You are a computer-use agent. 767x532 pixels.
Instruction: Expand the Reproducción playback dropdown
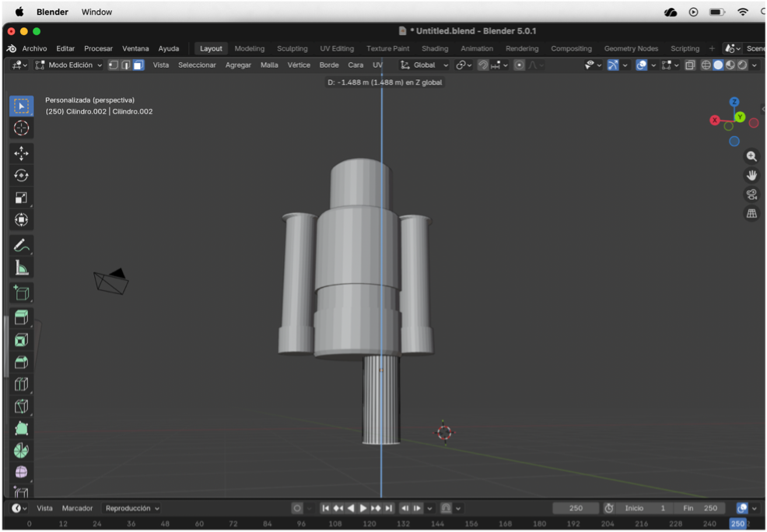pyautogui.click(x=132, y=508)
